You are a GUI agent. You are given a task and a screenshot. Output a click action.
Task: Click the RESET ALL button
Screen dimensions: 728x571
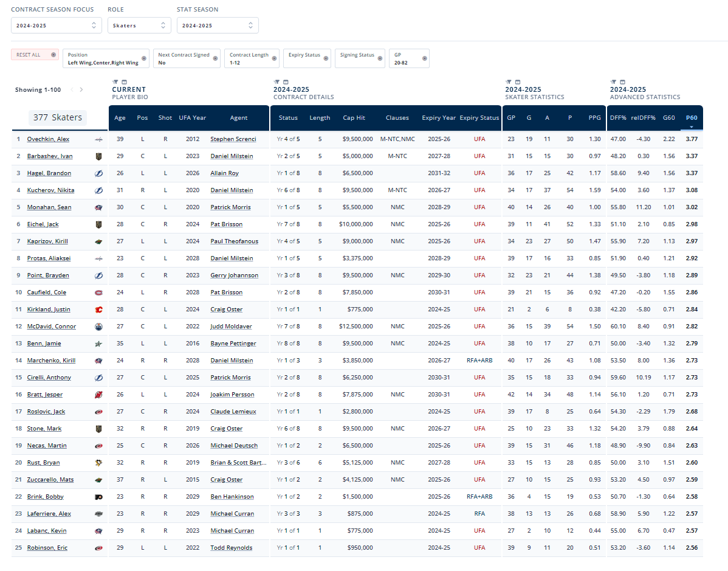pos(35,55)
